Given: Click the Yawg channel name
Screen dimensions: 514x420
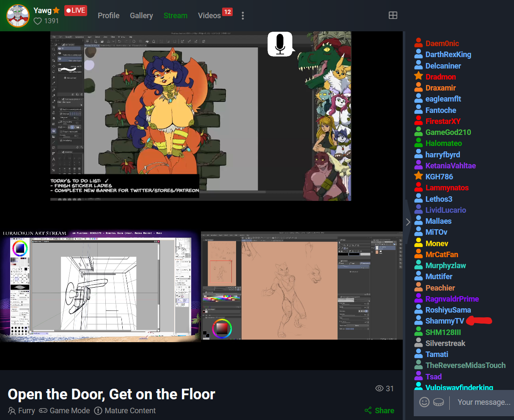Looking at the screenshot, I should [42, 11].
